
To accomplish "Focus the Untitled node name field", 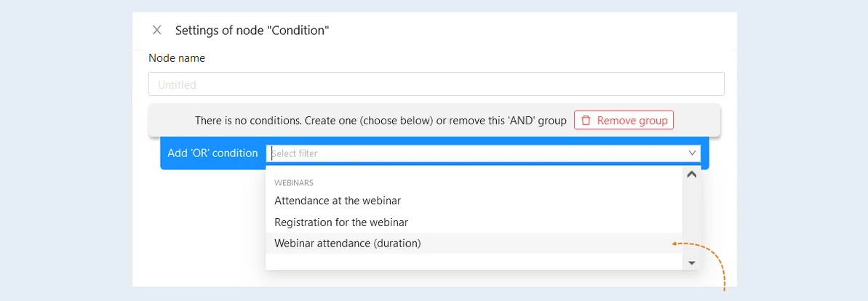I will 437,84.
